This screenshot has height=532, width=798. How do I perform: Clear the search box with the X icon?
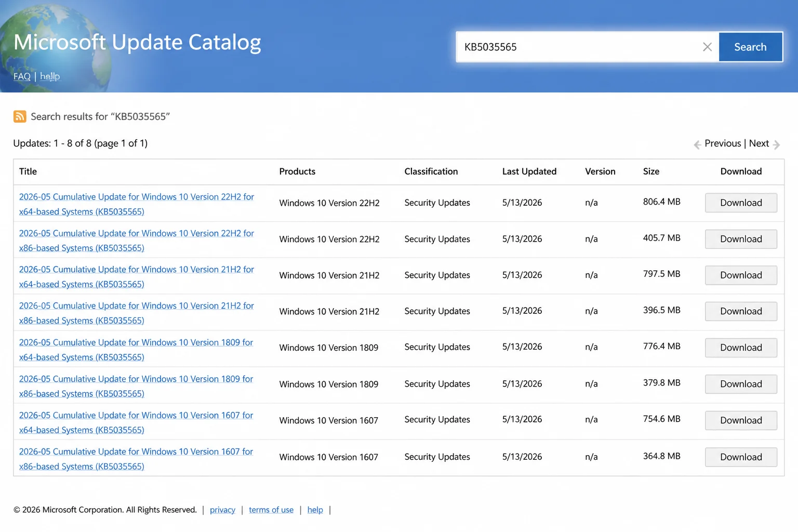707,47
